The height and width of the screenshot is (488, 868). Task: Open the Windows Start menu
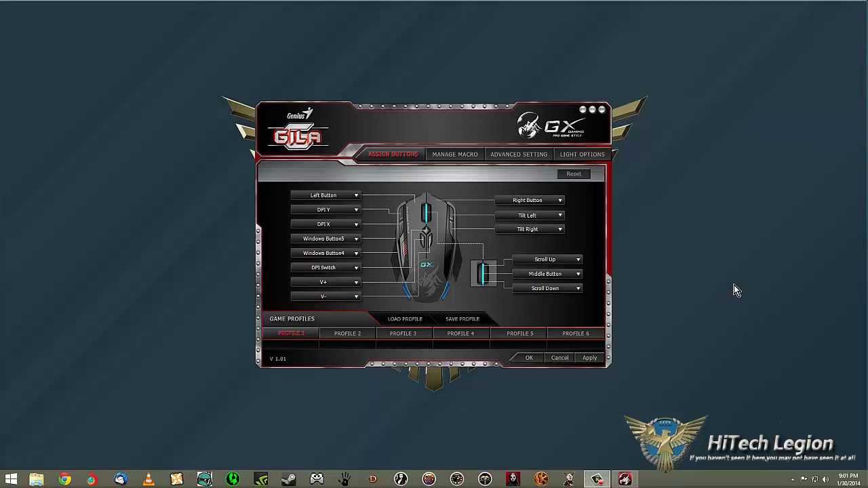tap(11, 480)
